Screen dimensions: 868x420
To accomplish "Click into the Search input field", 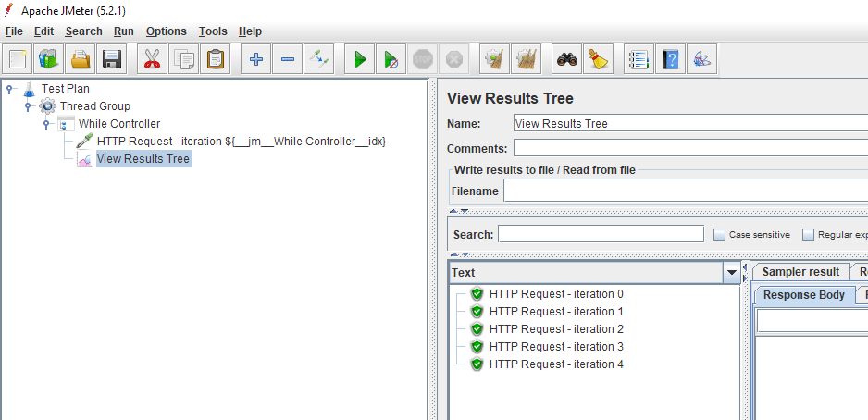I will pos(601,234).
